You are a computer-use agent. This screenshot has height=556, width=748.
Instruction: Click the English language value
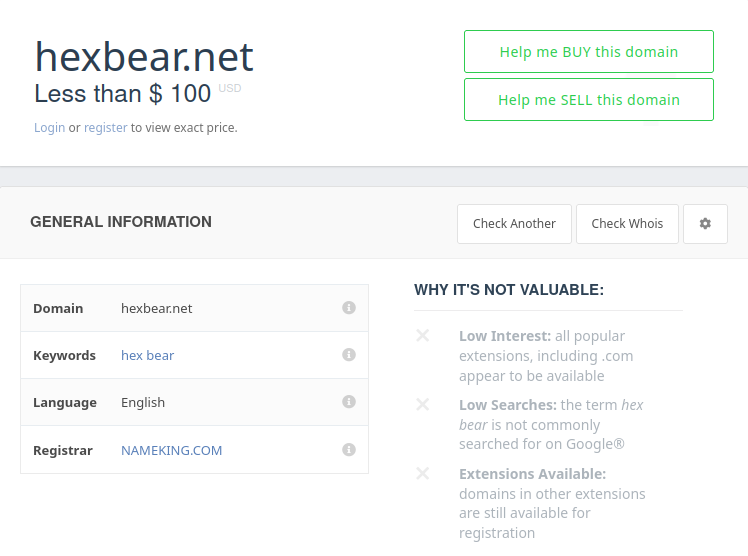click(x=143, y=402)
